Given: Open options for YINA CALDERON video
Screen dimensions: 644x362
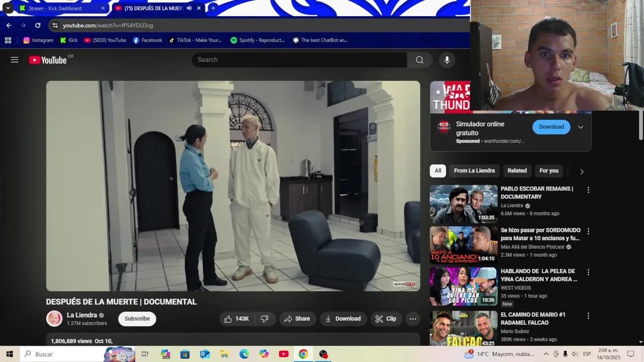Looking at the screenshot, I should pos(588,273).
